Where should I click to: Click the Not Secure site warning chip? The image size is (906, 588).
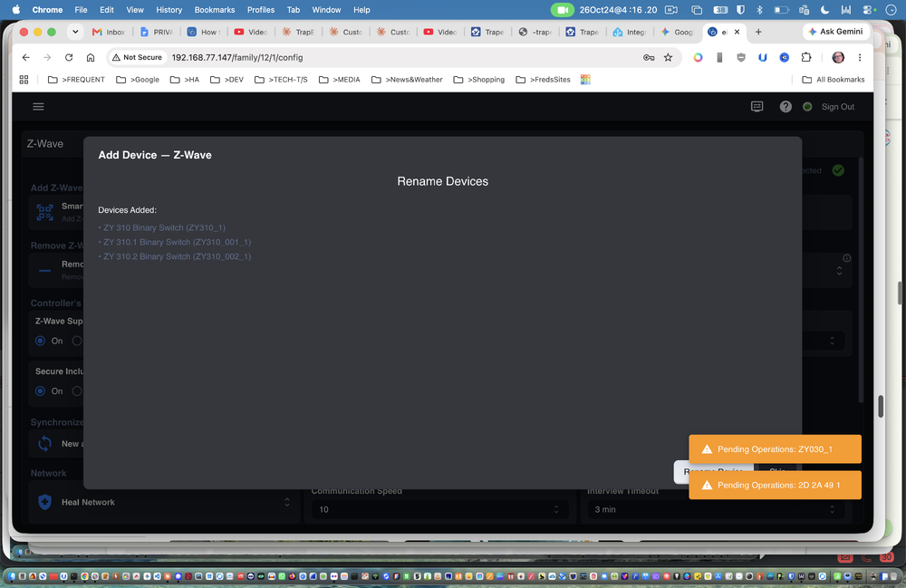[137, 57]
